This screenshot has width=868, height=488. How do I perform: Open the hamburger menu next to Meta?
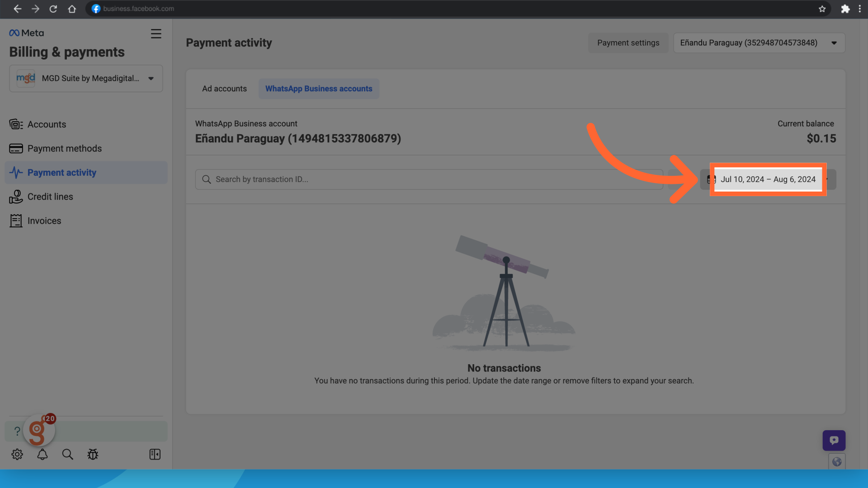tap(156, 34)
